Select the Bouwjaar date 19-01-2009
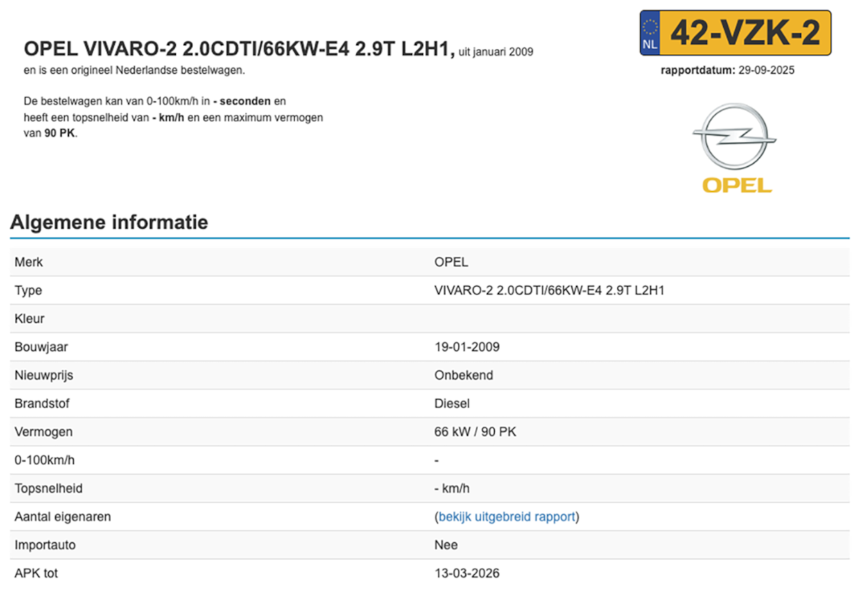Image resolution: width=858 pixels, height=616 pixels. point(467,346)
